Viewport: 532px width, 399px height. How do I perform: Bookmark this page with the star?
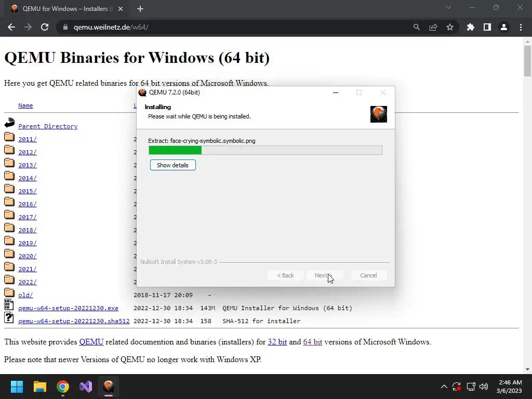coord(450,27)
